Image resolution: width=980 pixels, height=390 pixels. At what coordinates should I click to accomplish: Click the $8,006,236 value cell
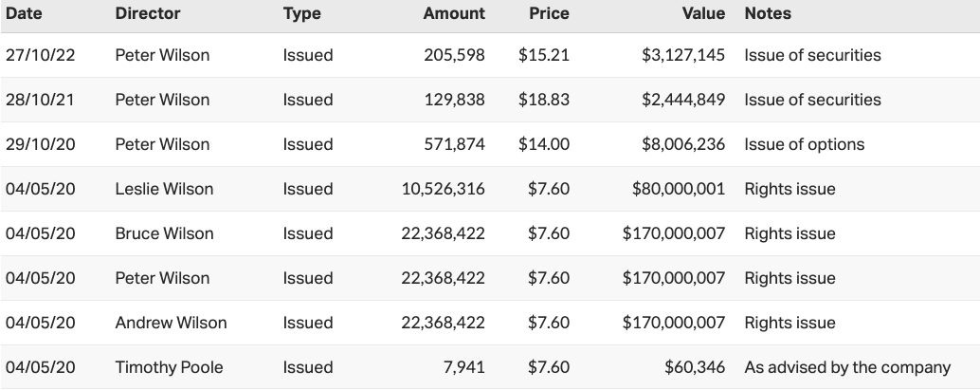pyautogui.click(x=682, y=144)
